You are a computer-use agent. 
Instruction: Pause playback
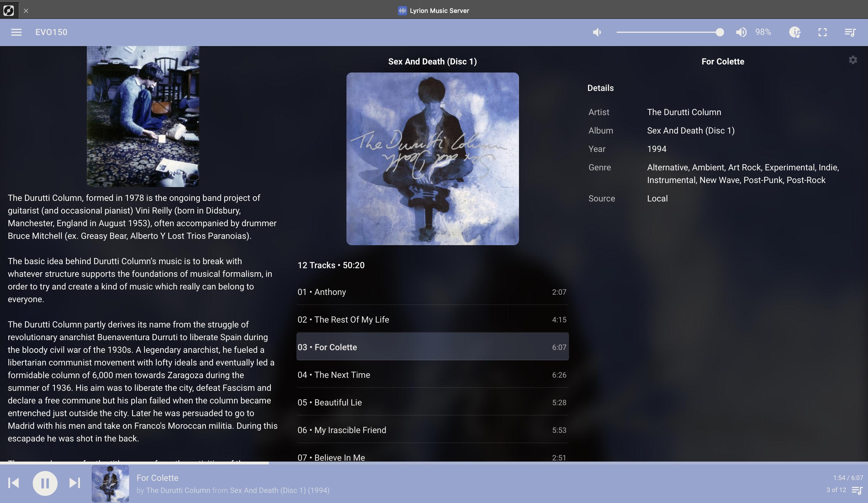pyautogui.click(x=45, y=483)
